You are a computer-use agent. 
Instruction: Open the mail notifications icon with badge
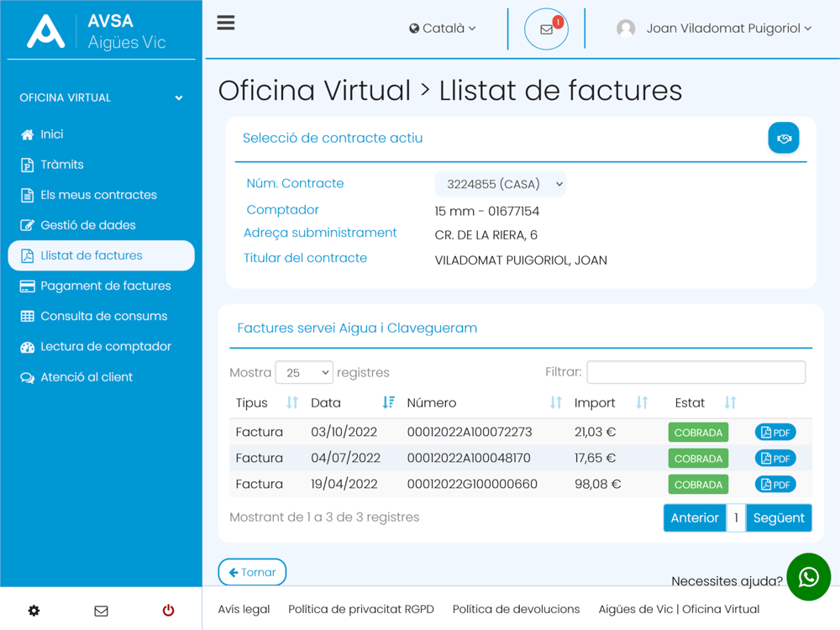point(547,29)
